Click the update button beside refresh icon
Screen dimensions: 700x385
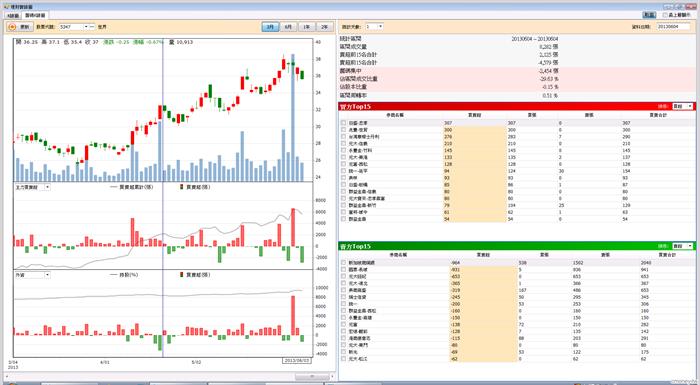click(x=19, y=27)
